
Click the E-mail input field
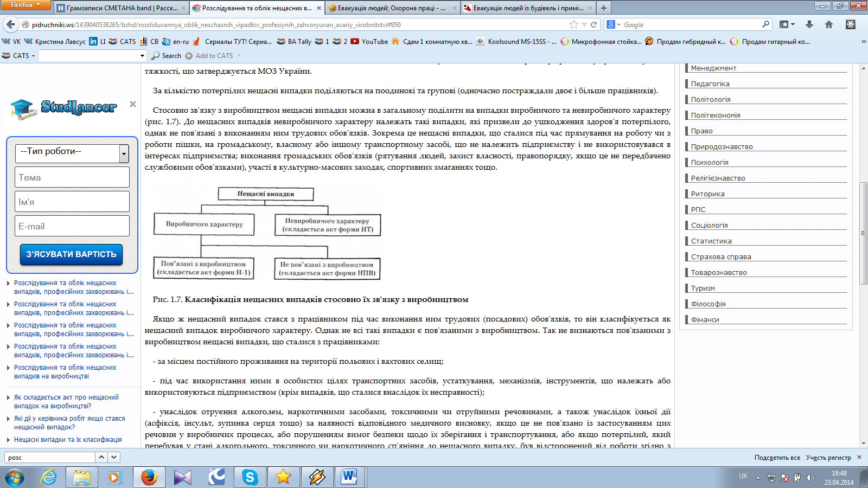pyautogui.click(x=72, y=226)
